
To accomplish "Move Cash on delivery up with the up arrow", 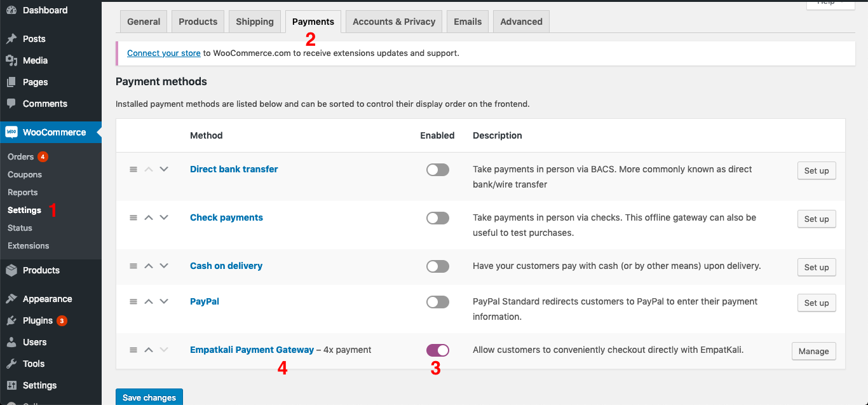I will 149,266.
